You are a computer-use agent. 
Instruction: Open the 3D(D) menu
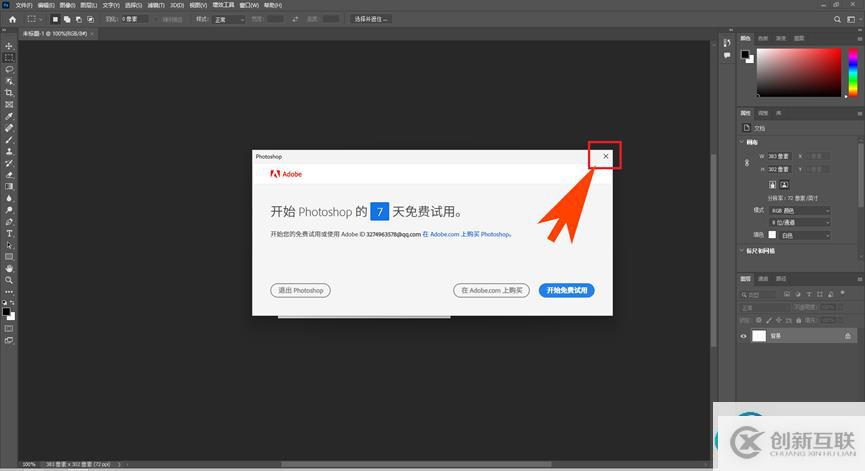tap(177, 5)
